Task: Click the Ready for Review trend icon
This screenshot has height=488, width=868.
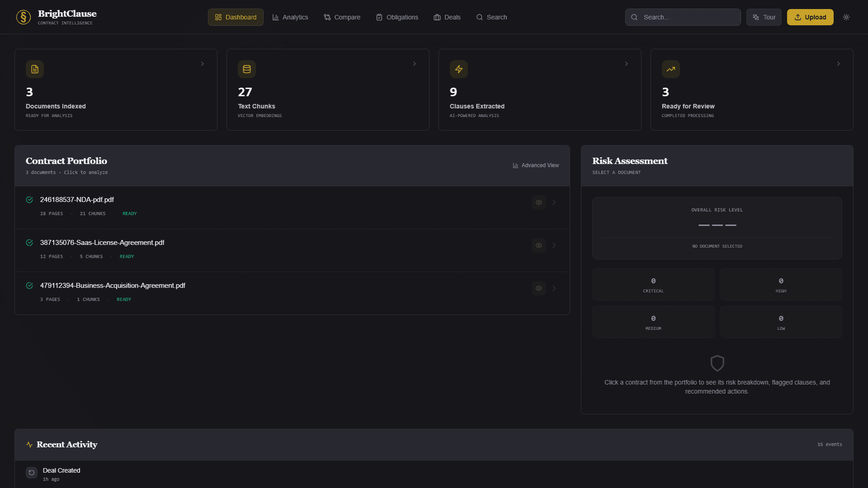Action: 670,69
